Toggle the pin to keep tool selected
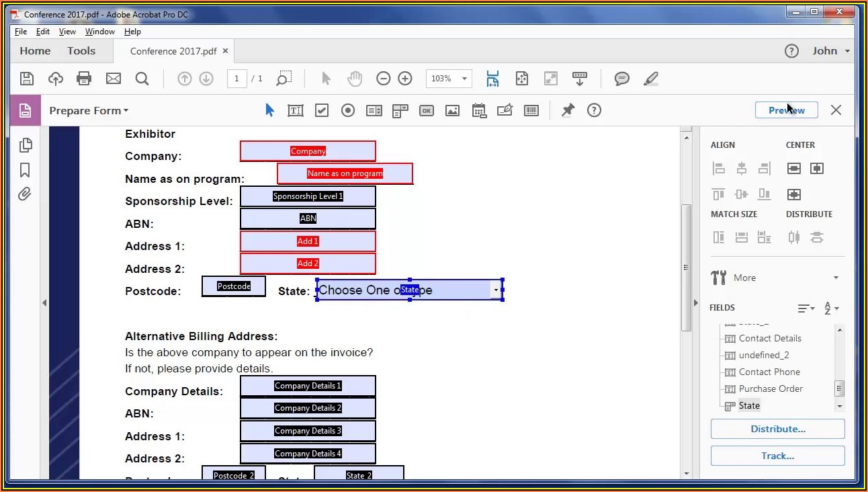This screenshot has height=492, width=868. click(x=568, y=111)
